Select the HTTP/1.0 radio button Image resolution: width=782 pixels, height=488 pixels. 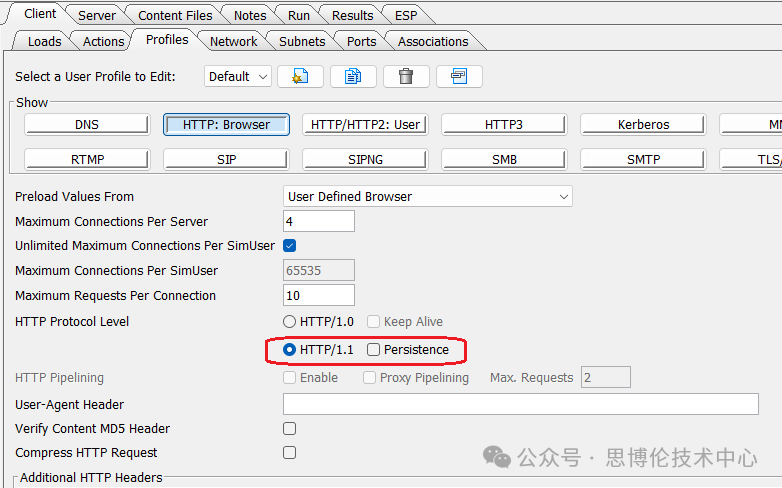point(290,322)
